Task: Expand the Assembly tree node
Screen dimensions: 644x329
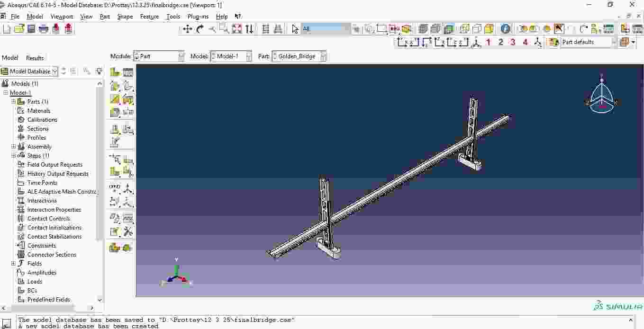Action: click(x=14, y=147)
